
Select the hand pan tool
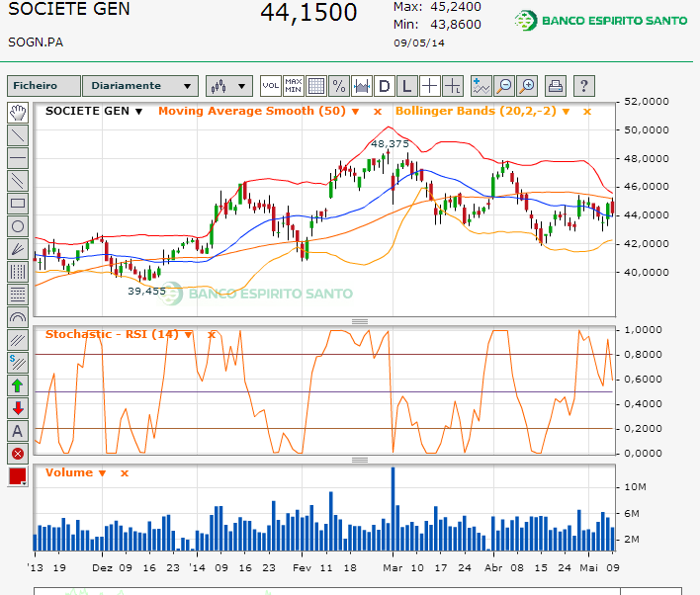(x=18, y=113)
